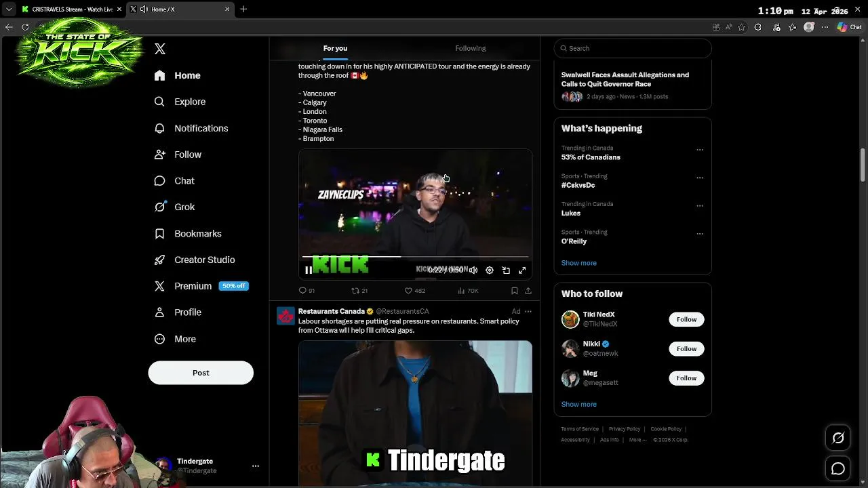Image resolution: width=868 pixels, height=488 pixels.
Task: Open more options for Lukes trend
Action: click(x=700, y=205)
